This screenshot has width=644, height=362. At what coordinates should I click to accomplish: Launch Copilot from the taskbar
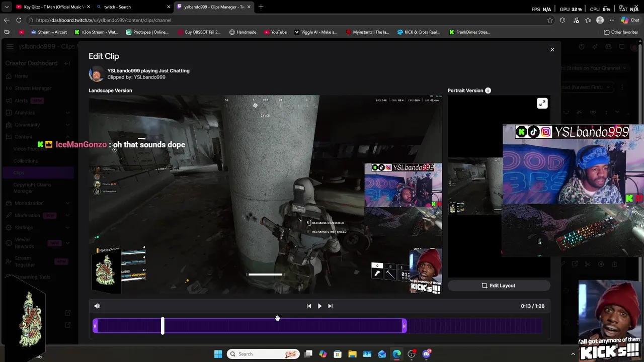323,354
